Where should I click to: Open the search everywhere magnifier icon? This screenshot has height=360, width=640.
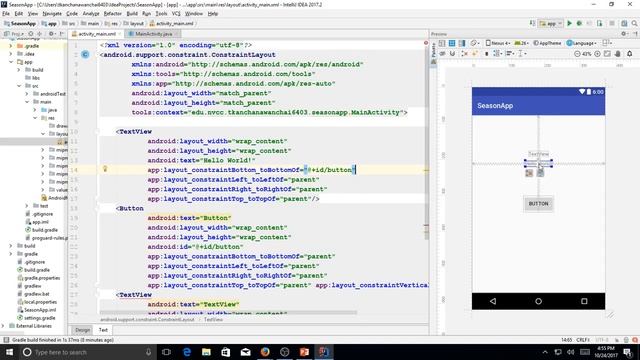coord(634,24)
